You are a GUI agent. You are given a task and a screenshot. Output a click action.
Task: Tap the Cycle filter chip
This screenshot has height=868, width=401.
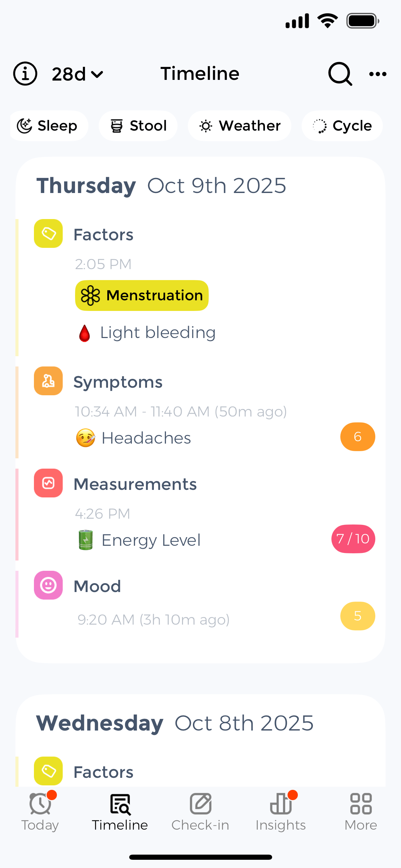point(342,125)
